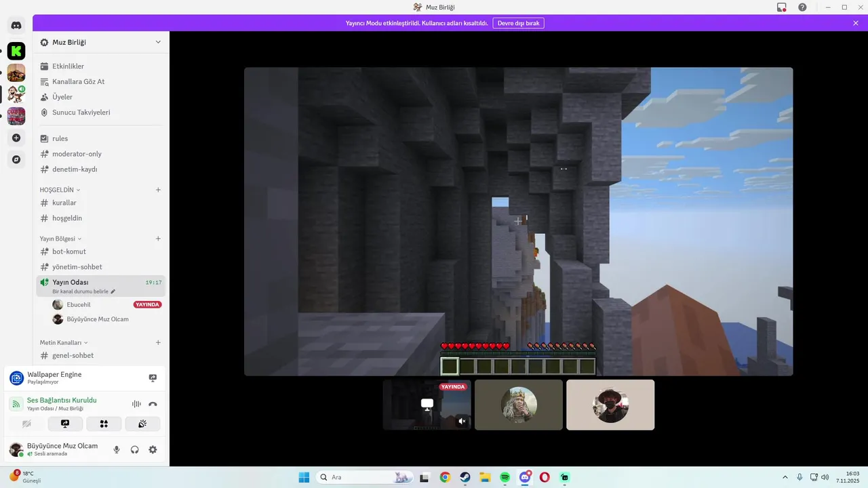This screenshot has height=488, width=868.
Task: Click 'Ses Bağlantısı Kuruldu' status text
Action: pyautogui.click(x=62, y=401)
